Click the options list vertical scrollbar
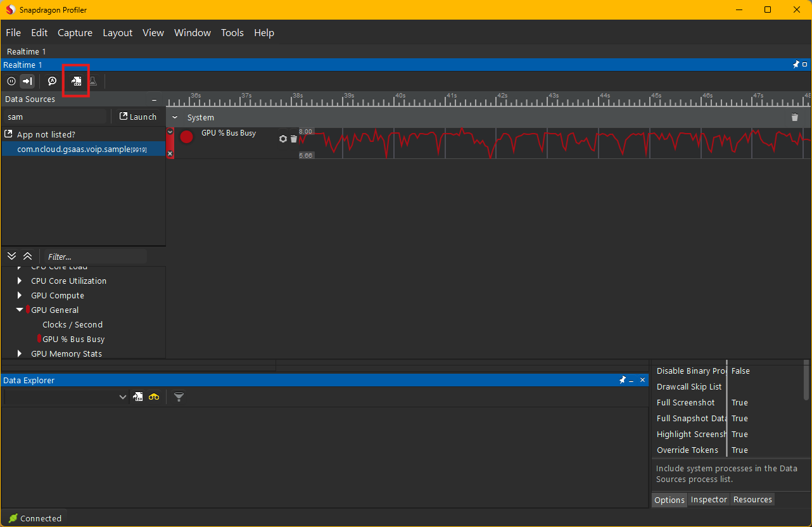The image size is (812, 527). tap(806, 380)
